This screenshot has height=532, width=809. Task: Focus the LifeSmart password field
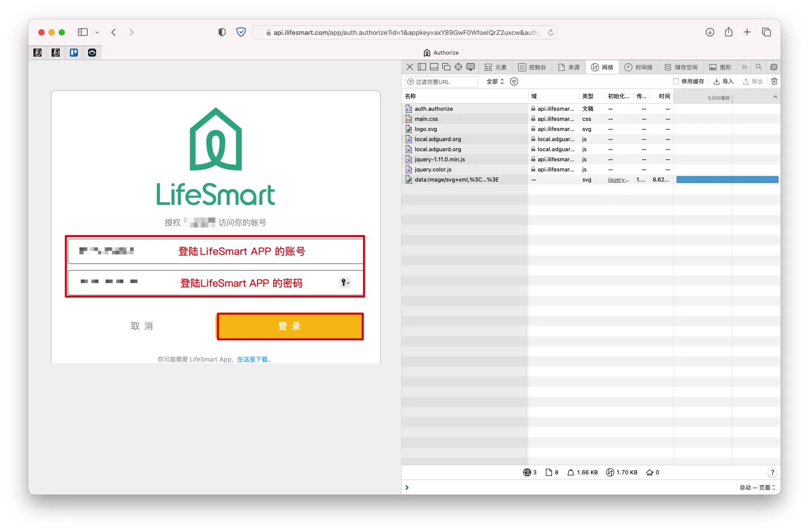pyautogui.click(x=216, y=283)
